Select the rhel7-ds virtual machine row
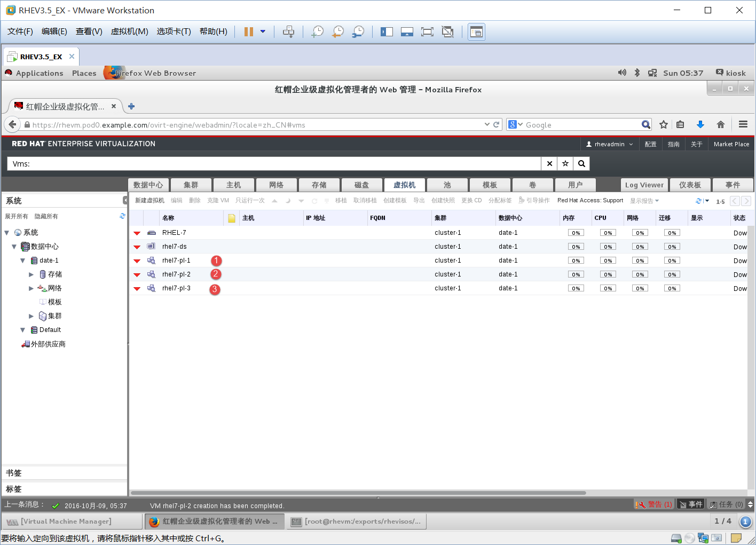 pyautogui.click(x=438, y=247)
